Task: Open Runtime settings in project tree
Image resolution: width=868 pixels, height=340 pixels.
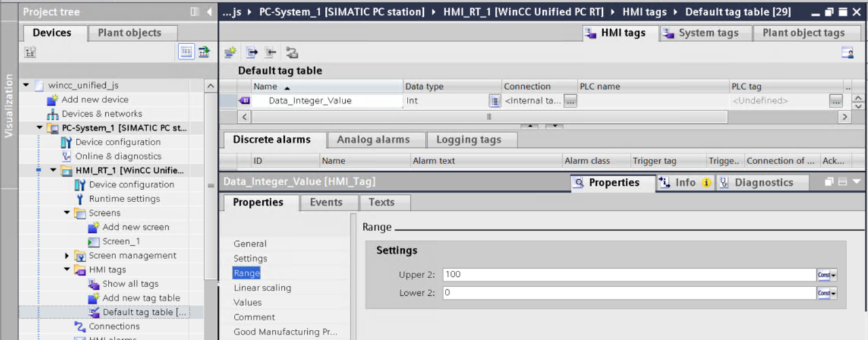Action: pyautogui.click(x=124, y=199)
